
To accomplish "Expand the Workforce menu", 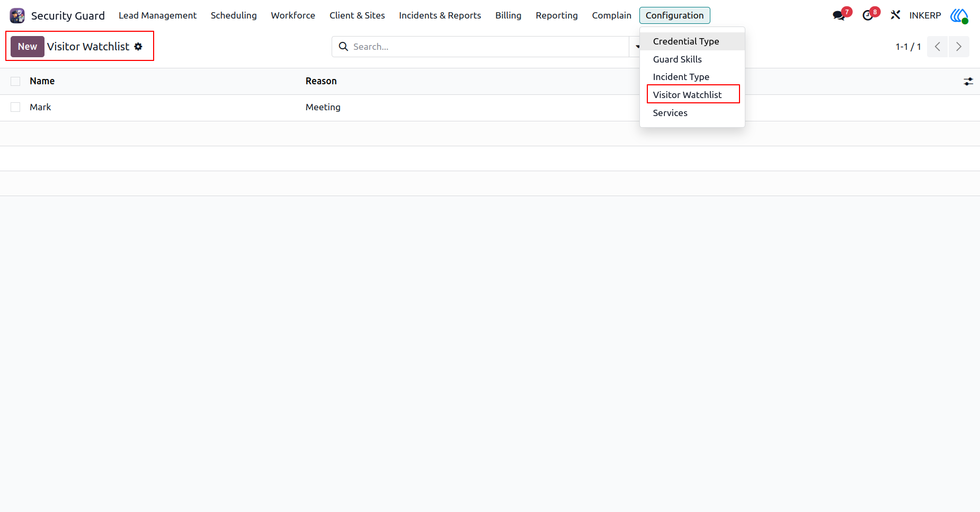I will pyautogui.click(x=293, y=15).
